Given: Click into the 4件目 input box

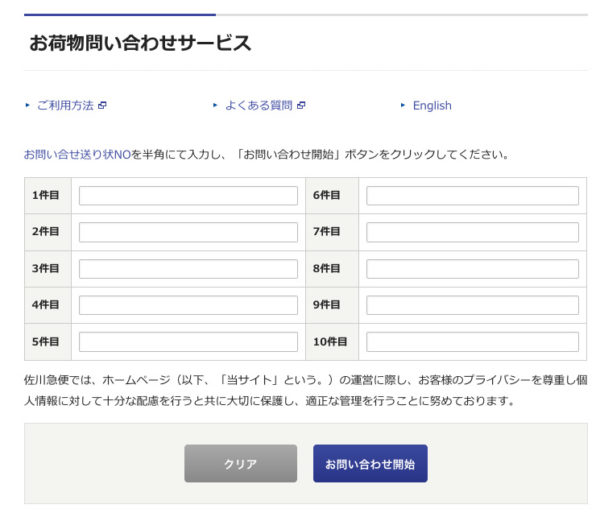Looking at the screenshot, I should pos(188,305).
